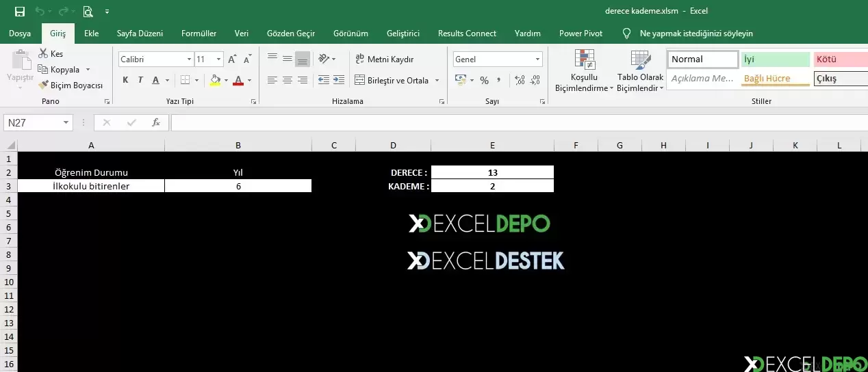868x372 pixels.
Task: Apply the red font color A
Action: pos(238,80)
